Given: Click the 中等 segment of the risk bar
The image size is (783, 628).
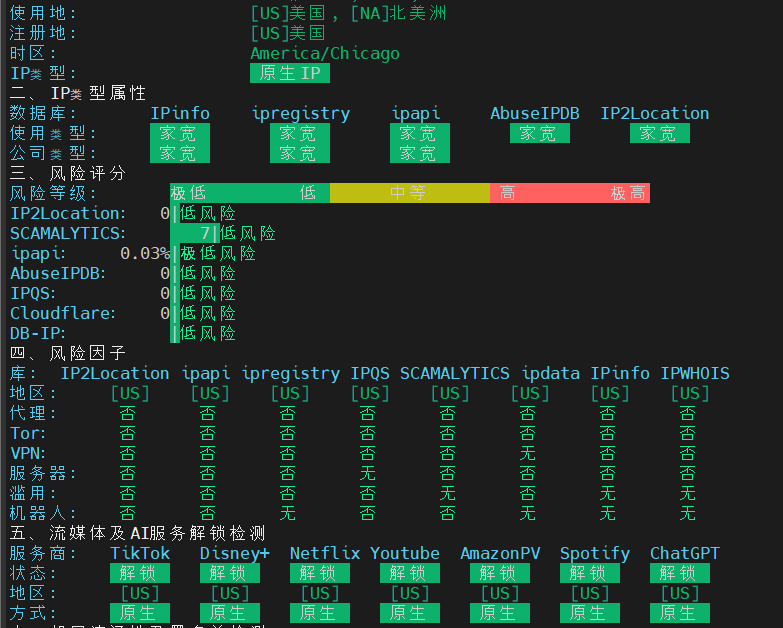Looking at the screenshot, I should click(409, 193).
